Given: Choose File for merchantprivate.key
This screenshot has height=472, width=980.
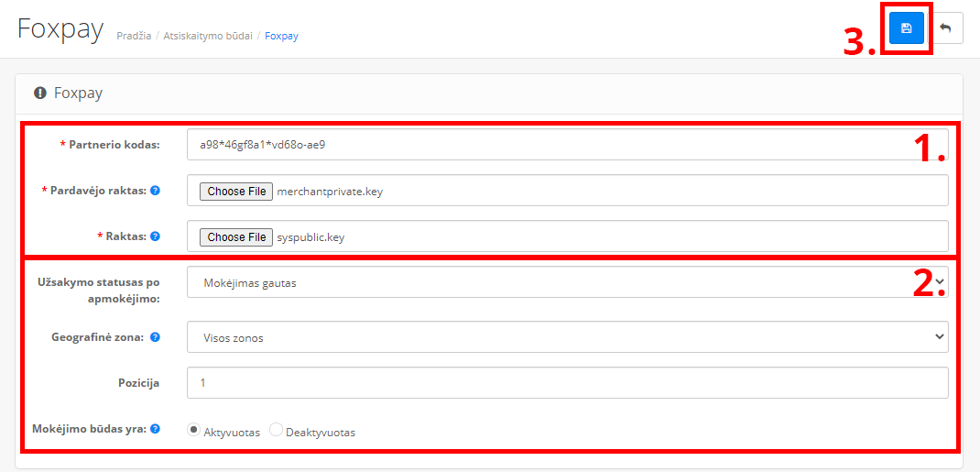Looking at the screenshot, I should [x=236, y=192].
